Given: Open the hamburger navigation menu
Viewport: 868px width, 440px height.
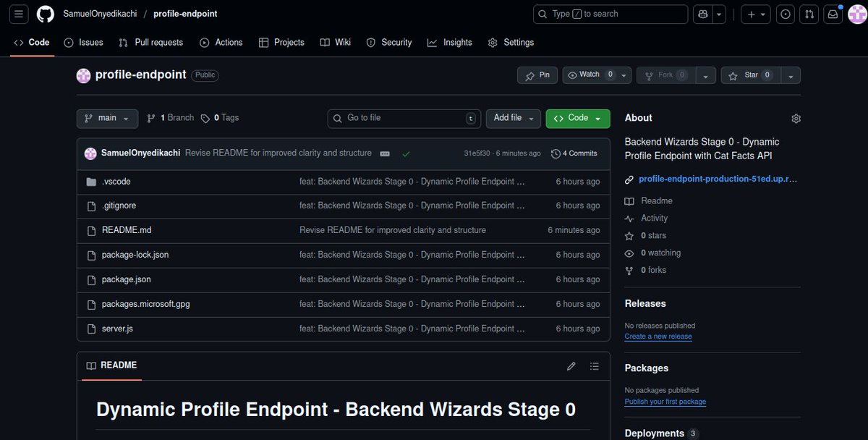Looking at the screenshot, I should 19,14.
